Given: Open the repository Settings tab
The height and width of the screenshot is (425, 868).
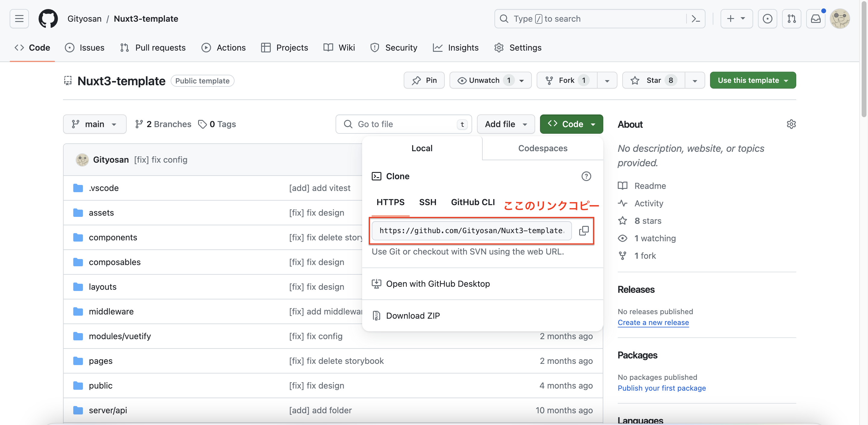Looking at the screenshot, I should 518,48.
